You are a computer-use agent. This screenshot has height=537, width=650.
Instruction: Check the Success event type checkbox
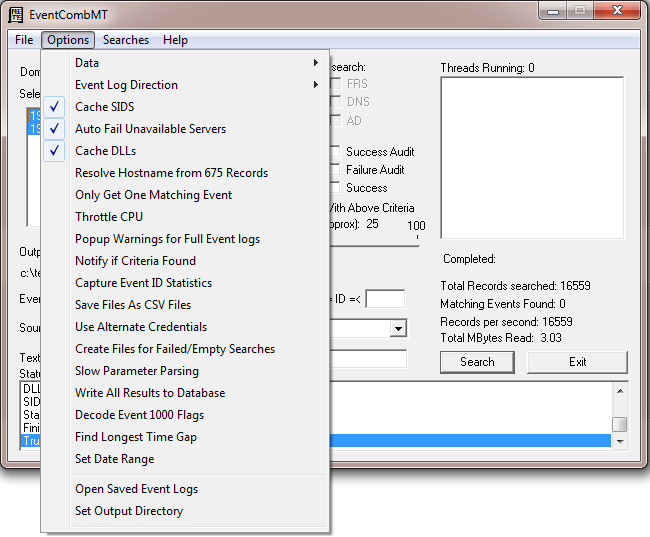tap(335, 187)
